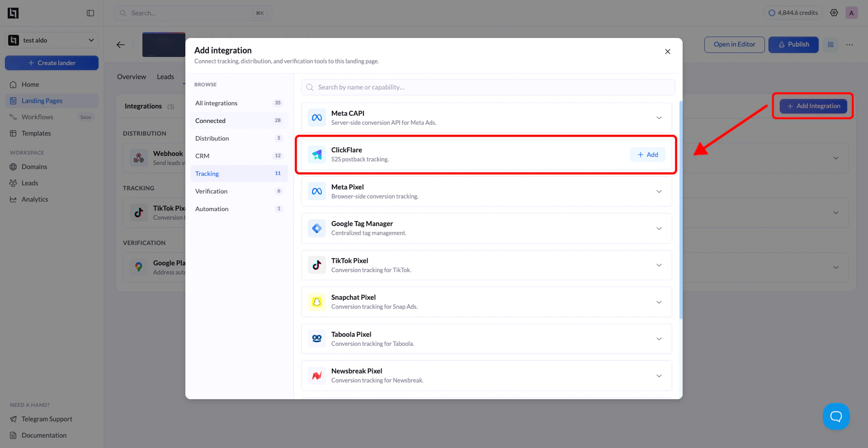Viewport: 868px width, 448px height.
Task: Switch to the Overview tab
Action: click(x=132, y=77)
